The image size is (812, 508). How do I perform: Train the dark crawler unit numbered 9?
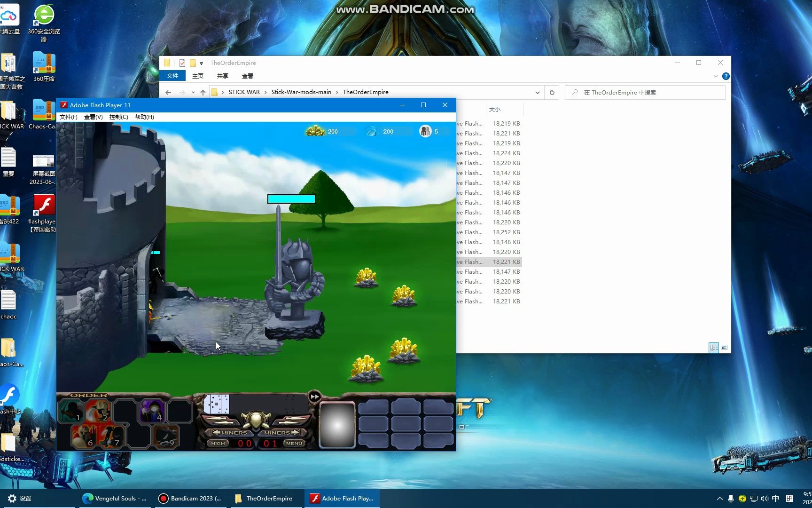pos(165,436)
